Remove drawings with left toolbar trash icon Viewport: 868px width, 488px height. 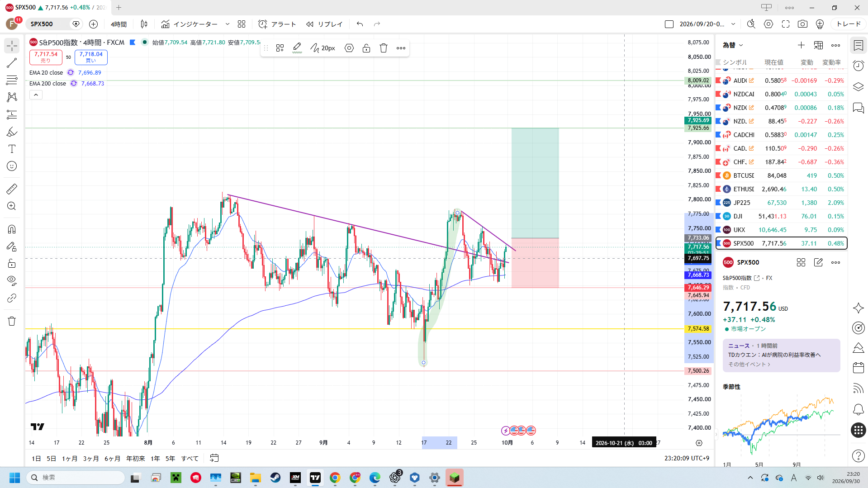point(12,321)
